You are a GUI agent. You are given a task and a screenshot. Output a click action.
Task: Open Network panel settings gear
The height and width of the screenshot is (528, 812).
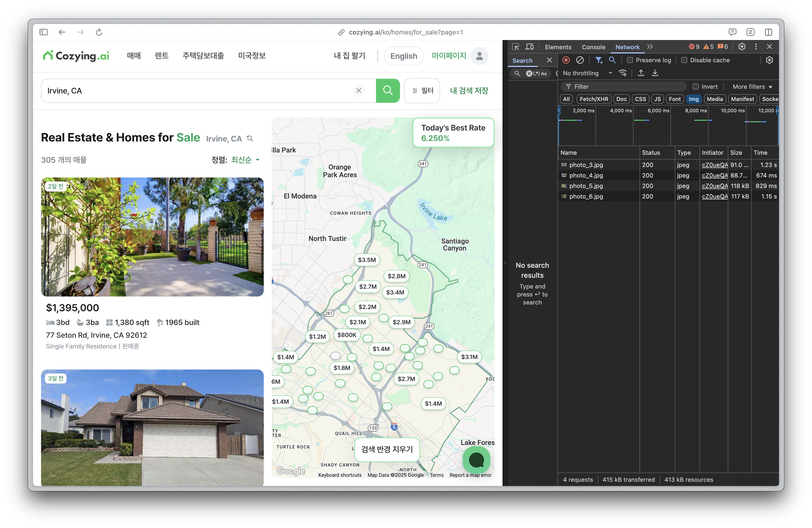769,60
